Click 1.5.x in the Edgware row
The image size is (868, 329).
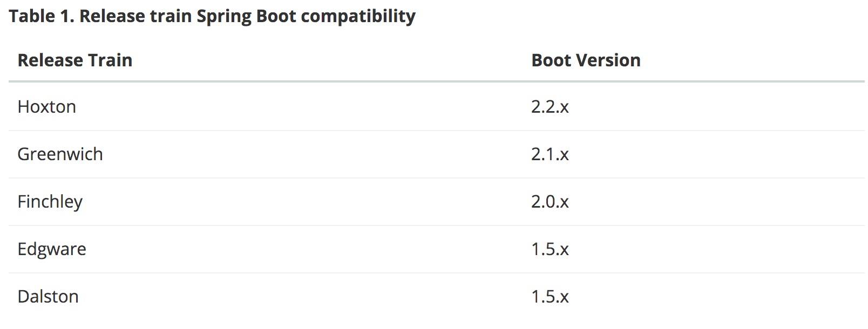click(x=550, y=249)
